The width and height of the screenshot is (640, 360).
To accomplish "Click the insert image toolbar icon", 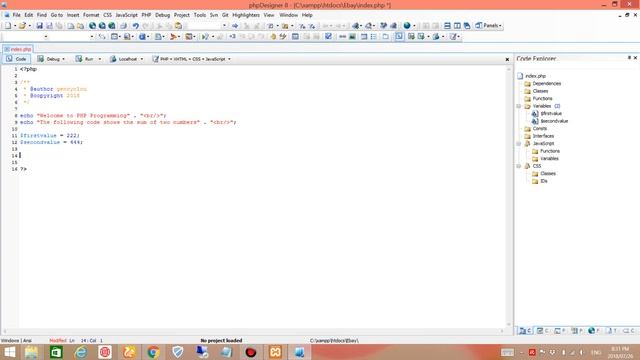I will tap(352, 37).
